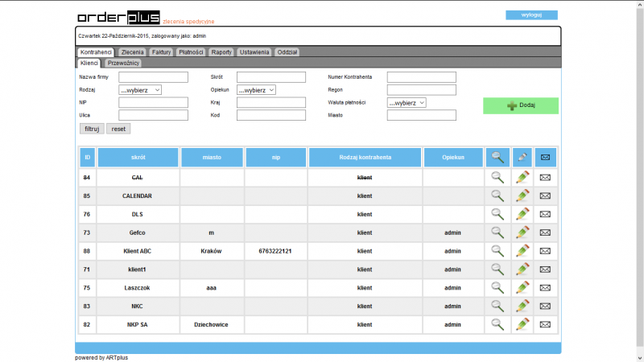
Task: Focus the Regon input field
Action: pos(421,90)
